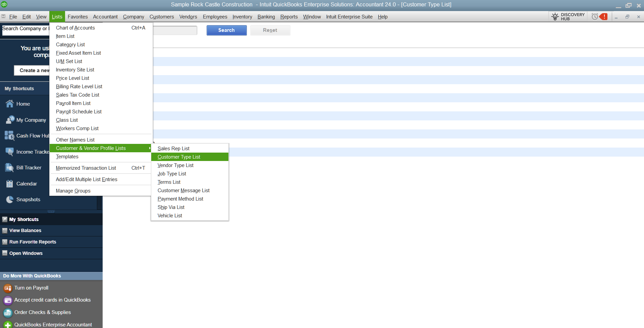
Task: Click the system menu icon left of File
Action: click(x=3, y=16)
